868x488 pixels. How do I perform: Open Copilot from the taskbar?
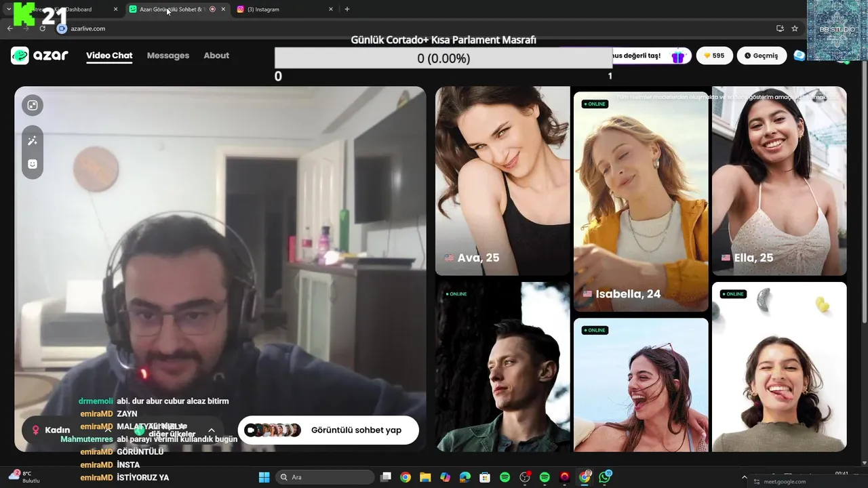click(445, 477)
